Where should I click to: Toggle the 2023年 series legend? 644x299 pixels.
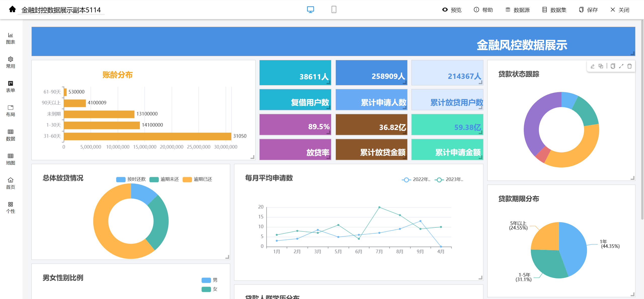click(x=449, y=180)
